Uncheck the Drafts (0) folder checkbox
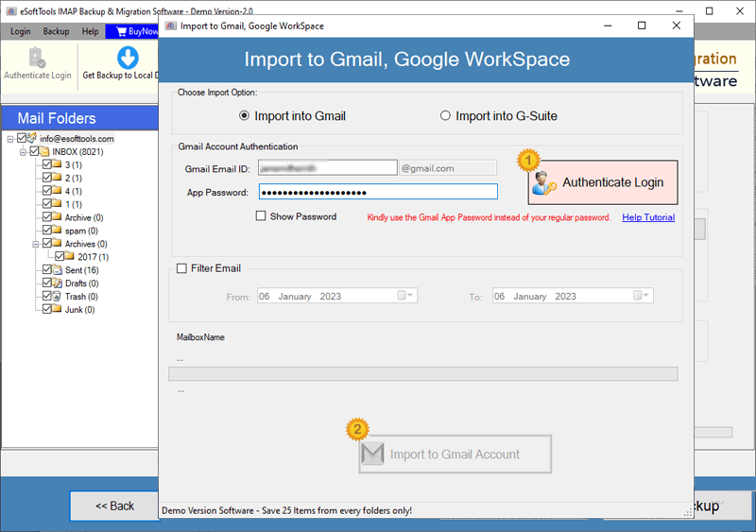 point(46,283)
